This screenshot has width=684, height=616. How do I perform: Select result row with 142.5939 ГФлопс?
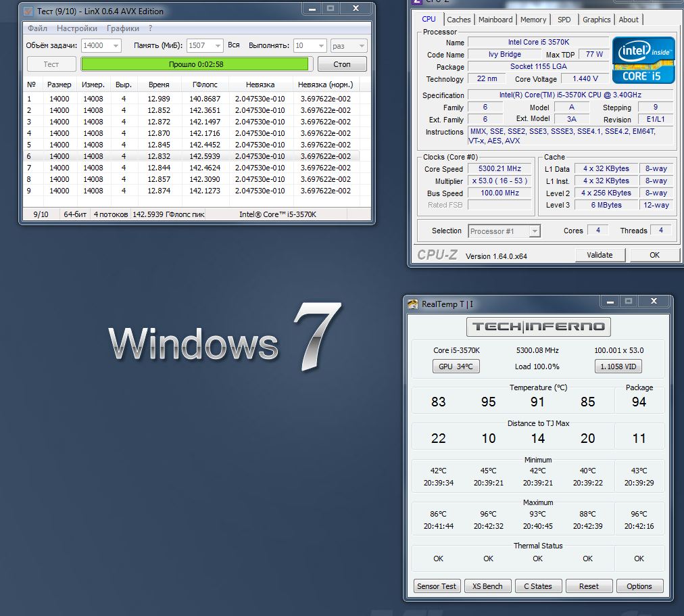click(191, 156)
